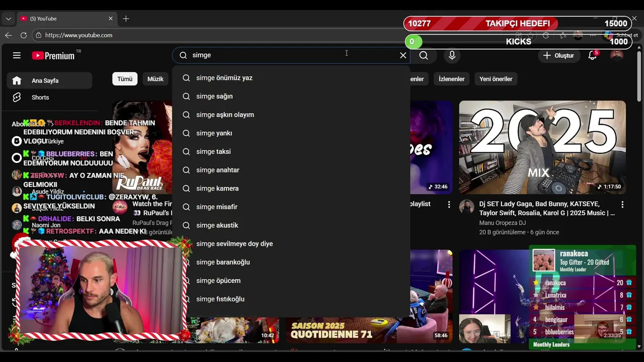
Task: Clear the search box with the X
Action: 403,55
